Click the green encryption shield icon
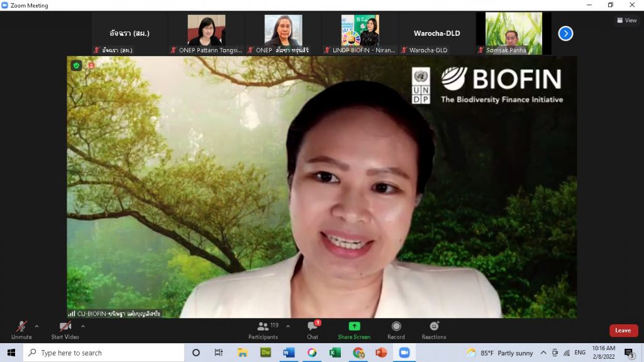The width and height of the screenshot is (644, 362). [77, 65]
